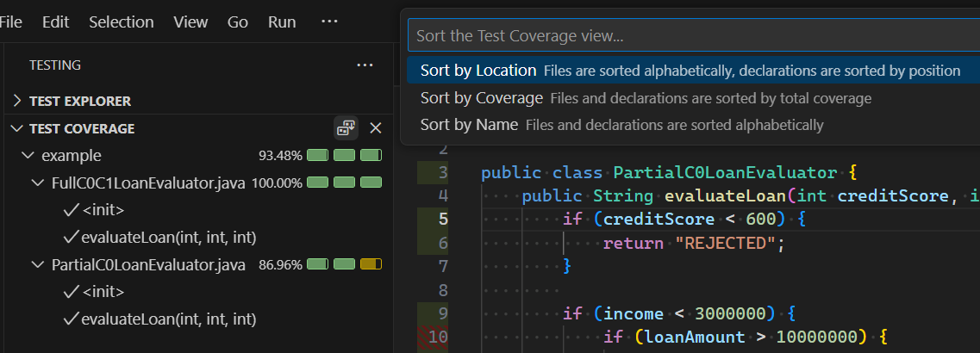980x353 pixels.
Task: Click line number 10 with uncovered marker
Action: click(438, 338)
